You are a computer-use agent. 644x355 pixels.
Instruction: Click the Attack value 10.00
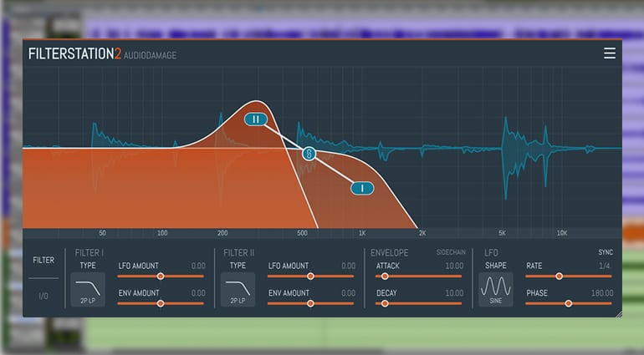pos(454,266)
